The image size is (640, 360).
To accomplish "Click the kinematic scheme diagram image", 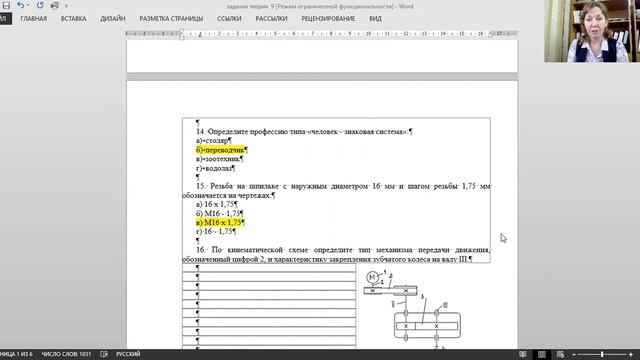I will pos(413,309).
